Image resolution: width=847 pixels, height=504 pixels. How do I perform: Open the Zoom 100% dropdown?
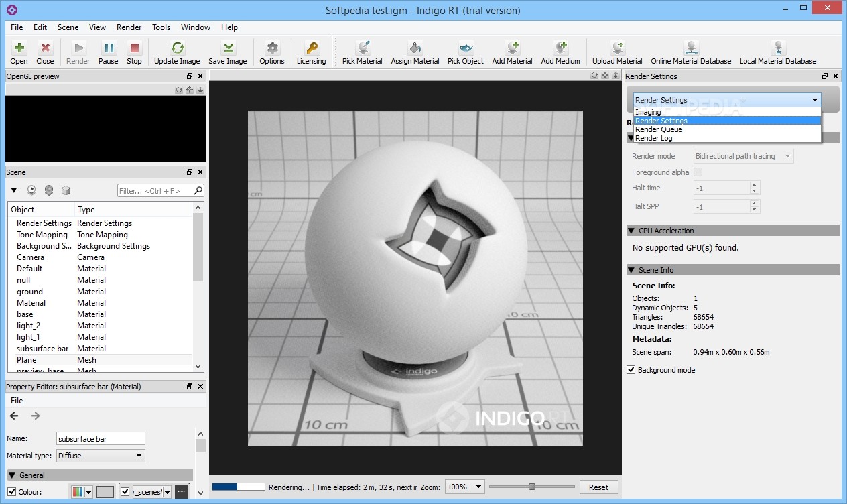click(x=464, y=487)
